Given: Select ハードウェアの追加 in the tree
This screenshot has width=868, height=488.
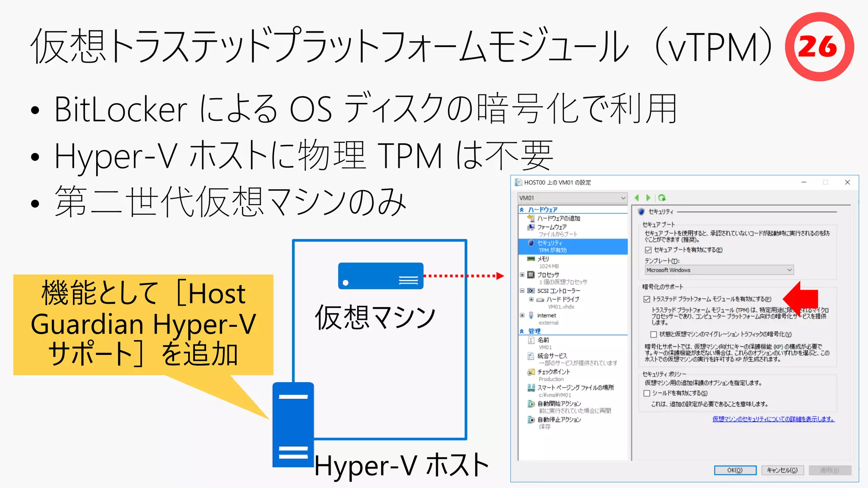Looking at the screenshot, I should pos(559,218).
